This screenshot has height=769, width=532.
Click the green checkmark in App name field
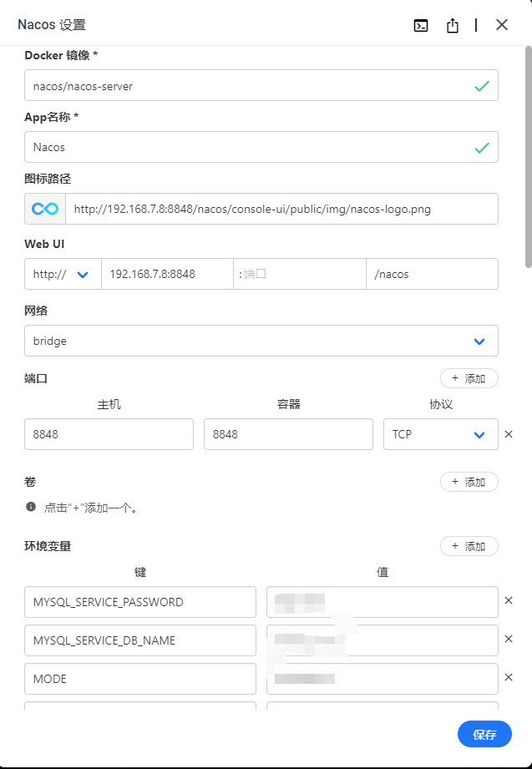click(482, 148)
